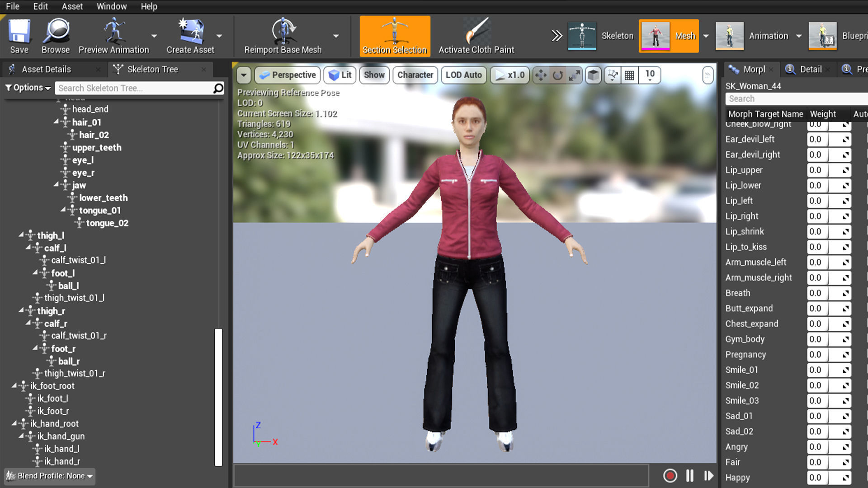Toggle the coordinate space cube icon
This screenshot has height=488, width=868.
[x=594, y=75]
